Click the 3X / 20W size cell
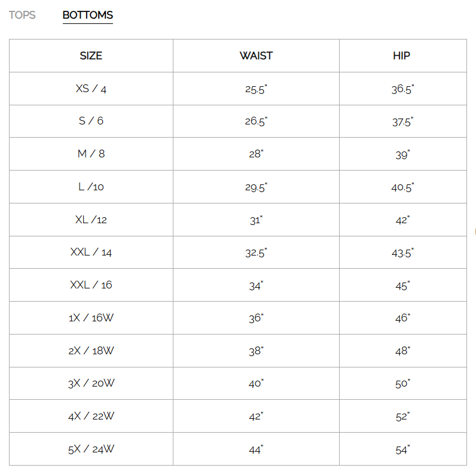Image resolution: width=476 pixels, height=468 pixels. tap(91, 383)
